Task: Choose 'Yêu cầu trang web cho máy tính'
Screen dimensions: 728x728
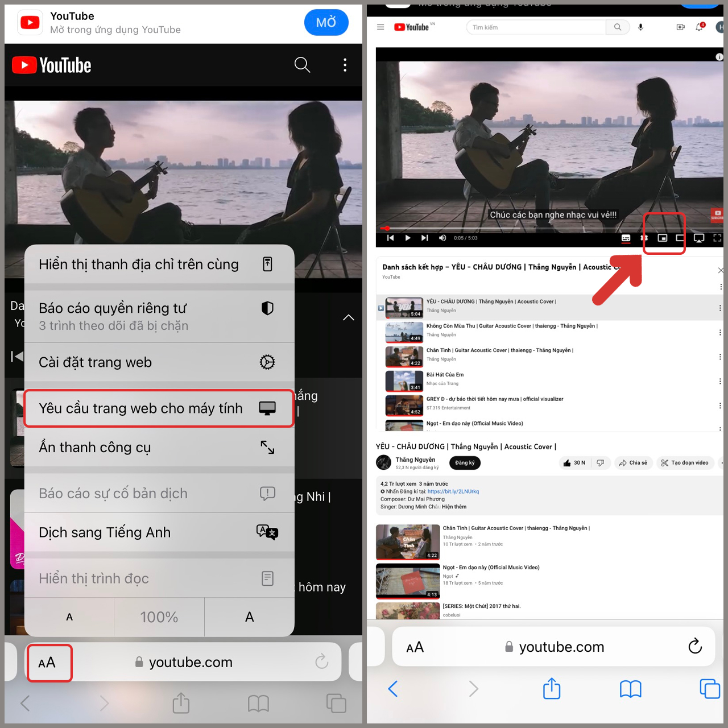Action: pyautogui.click(x=159, y=408)
